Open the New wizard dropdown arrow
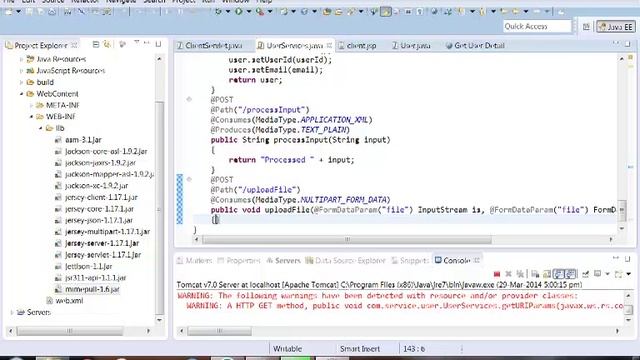Screen dimensions: 640x360 coord(18,12)
